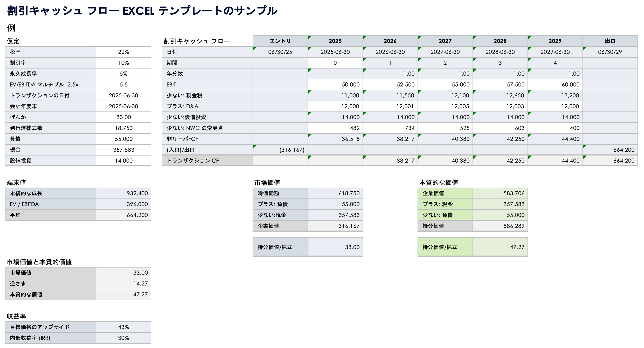
Task: Select the 2027 column header
Action: pyautogui.click(x=445, y=41)
